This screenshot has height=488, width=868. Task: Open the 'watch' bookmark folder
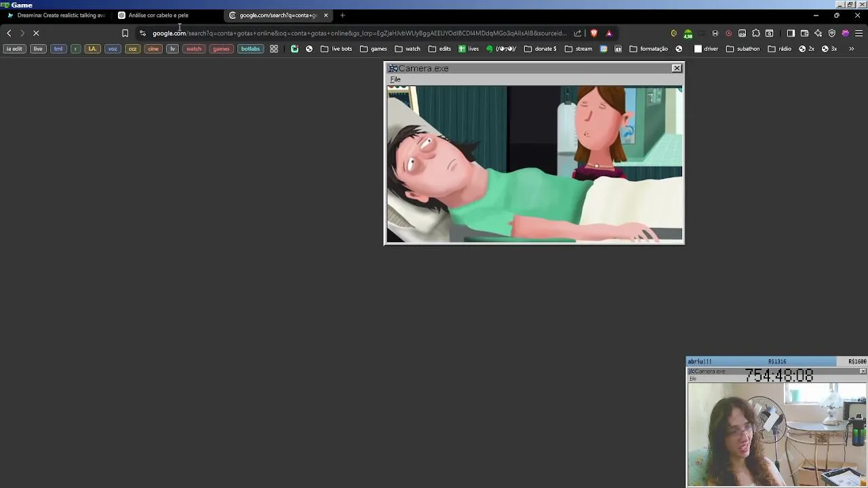tap(408, 49)
